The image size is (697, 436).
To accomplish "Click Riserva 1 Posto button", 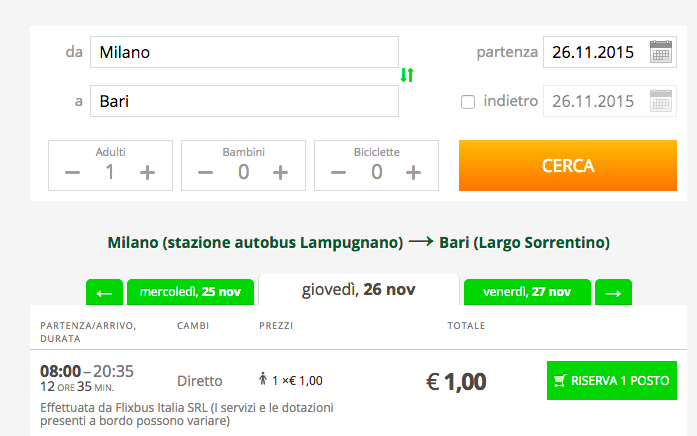I will [x=612, y=380].
